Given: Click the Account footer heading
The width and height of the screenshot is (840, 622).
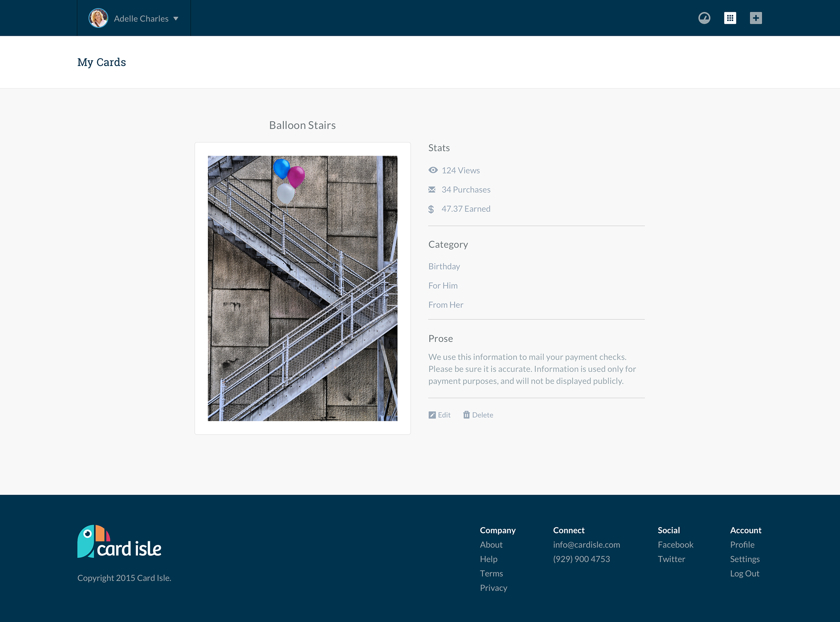Looking at the screenshot, I should (x=745, y=530).
